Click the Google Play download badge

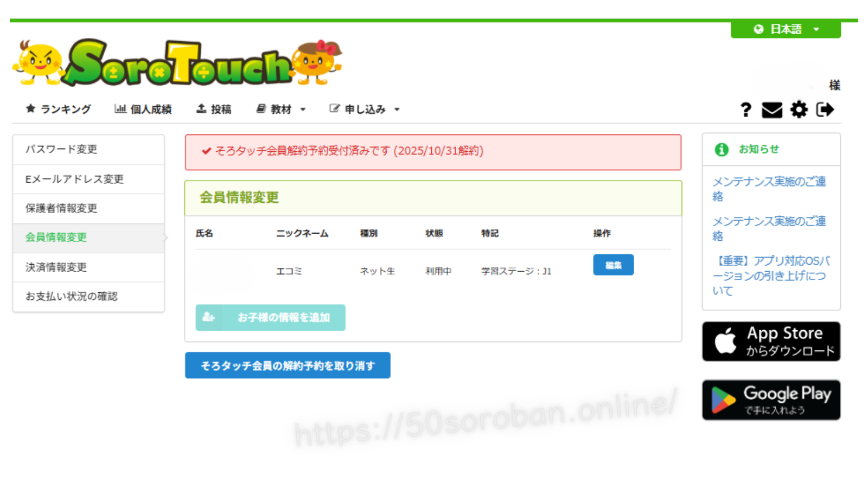tap(771, 400)
